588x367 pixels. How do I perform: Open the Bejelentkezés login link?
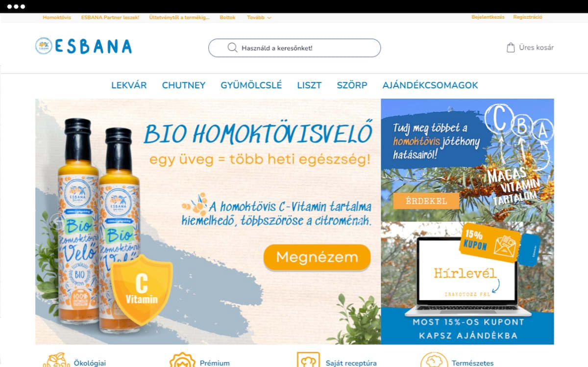pos(488,17)
